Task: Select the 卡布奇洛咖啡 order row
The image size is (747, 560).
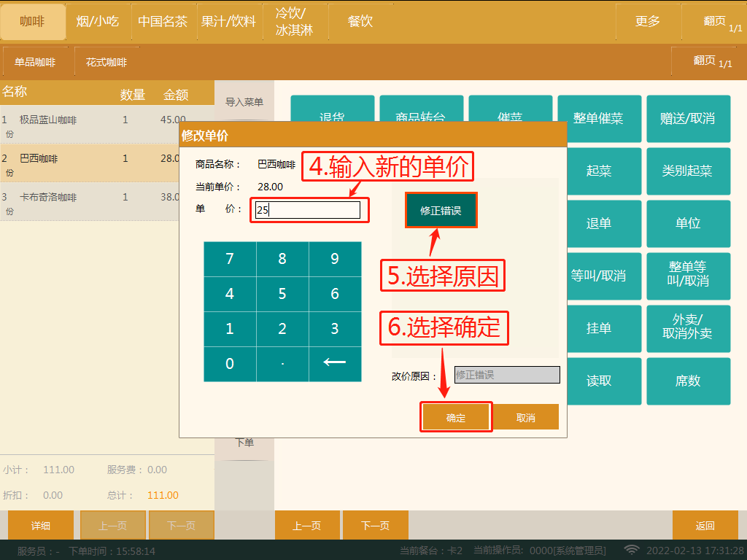Action: 90,202
